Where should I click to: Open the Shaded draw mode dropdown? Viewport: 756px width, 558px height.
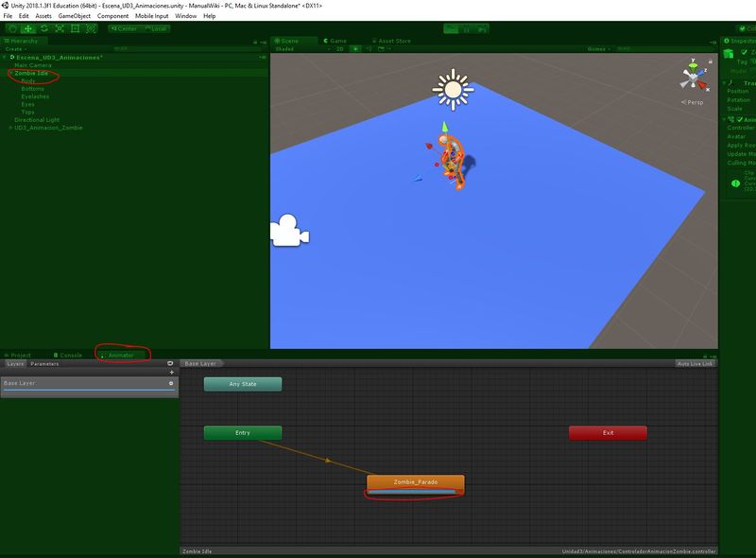[301, 49]
